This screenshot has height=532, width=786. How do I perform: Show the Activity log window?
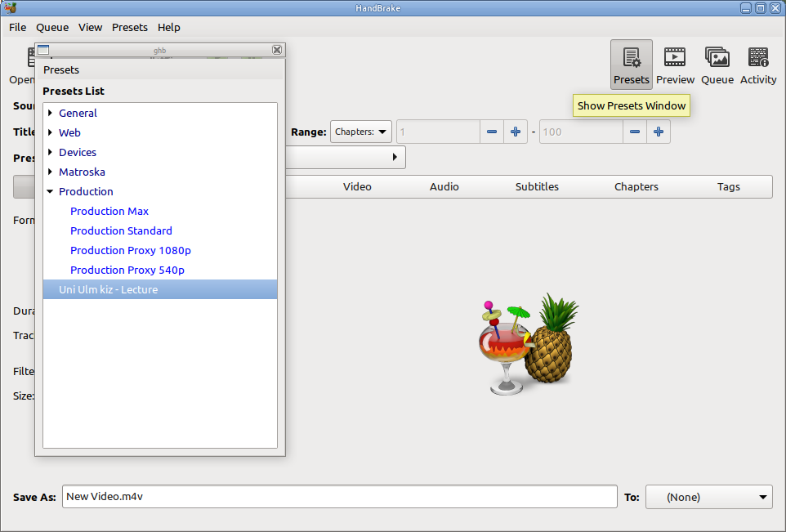758,64
